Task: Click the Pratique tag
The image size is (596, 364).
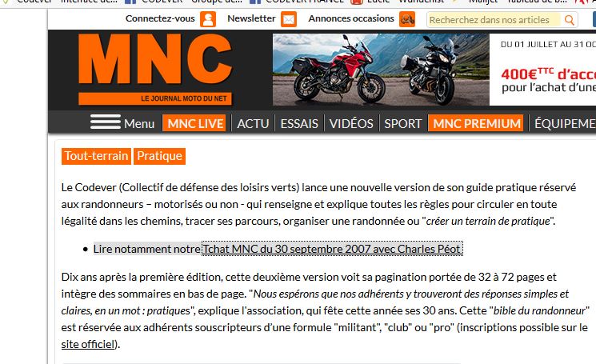Action: (159, 156)
